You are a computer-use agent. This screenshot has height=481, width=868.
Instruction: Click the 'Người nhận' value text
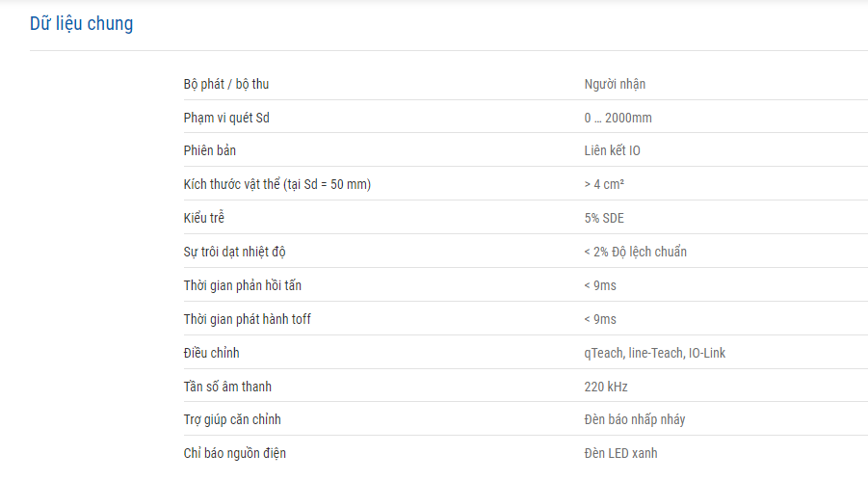[x=615, y=84]
